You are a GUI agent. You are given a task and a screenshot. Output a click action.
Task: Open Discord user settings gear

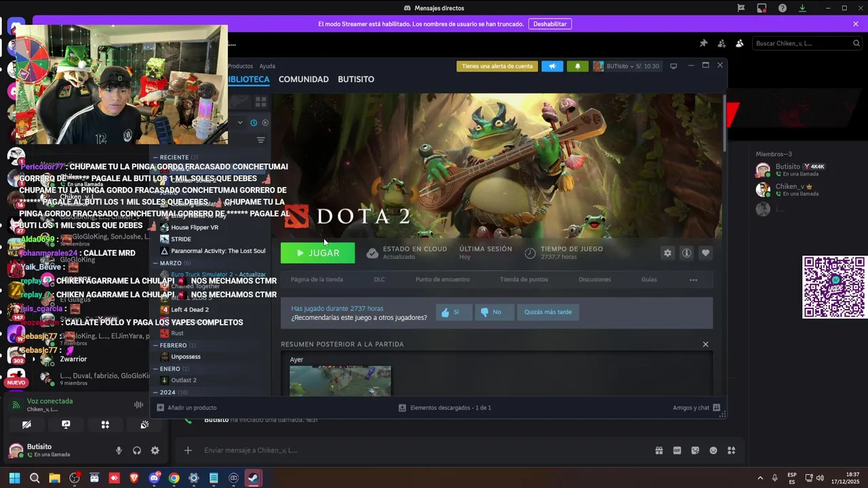[155, 450]
